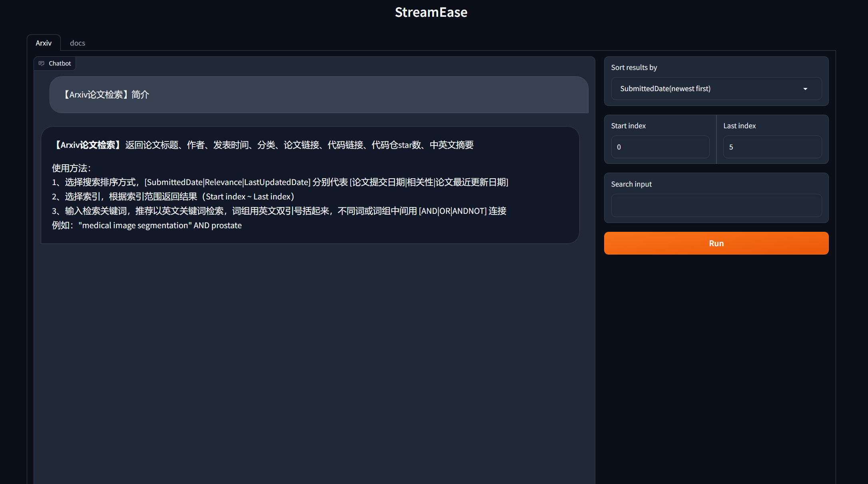
Task: Click the Chatbot speech bubble icon
Action: click(42, 64)
